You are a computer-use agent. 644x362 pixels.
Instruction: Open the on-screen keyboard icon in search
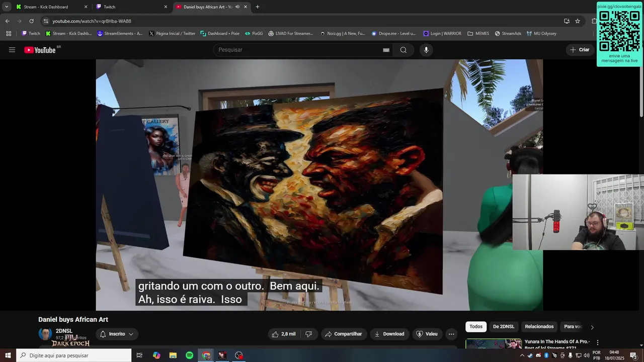[386, 50]
